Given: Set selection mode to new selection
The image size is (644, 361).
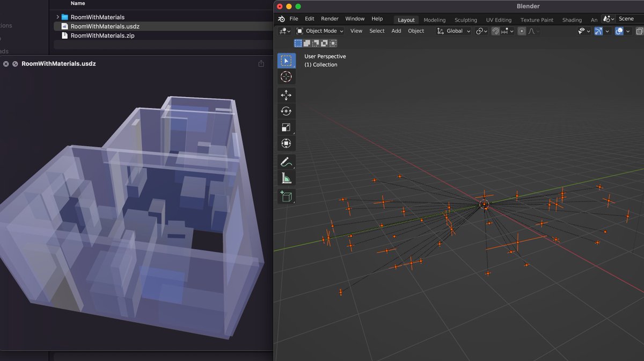Looking at the screenshot, I should click(298, 43).
